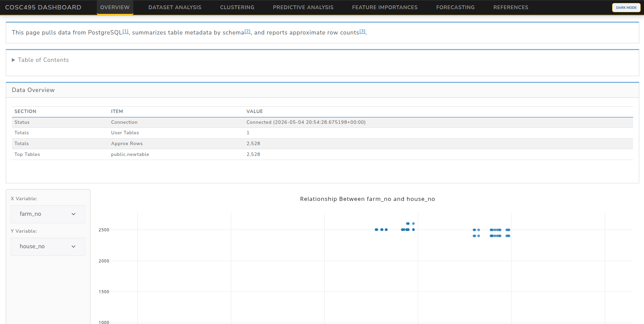
Task: Follow the PostgreSQL reference [1] link
Action: tap(125, 31)
